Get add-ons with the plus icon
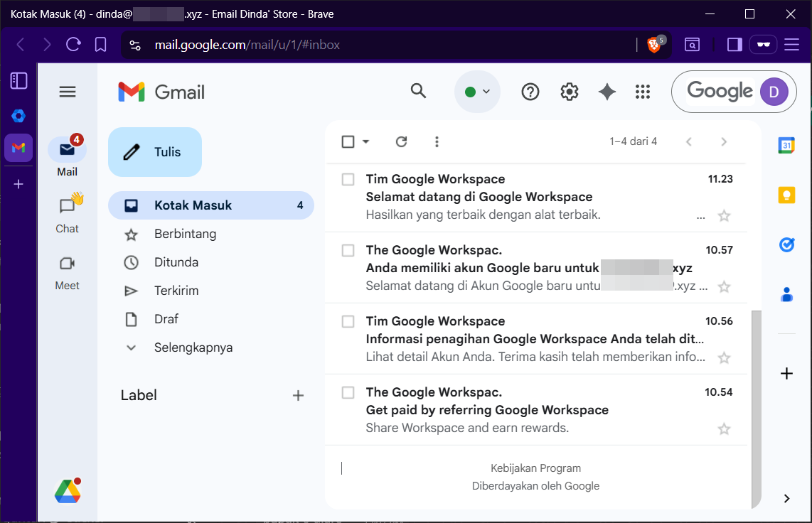812x523 pixels. (x=786, y=374)
